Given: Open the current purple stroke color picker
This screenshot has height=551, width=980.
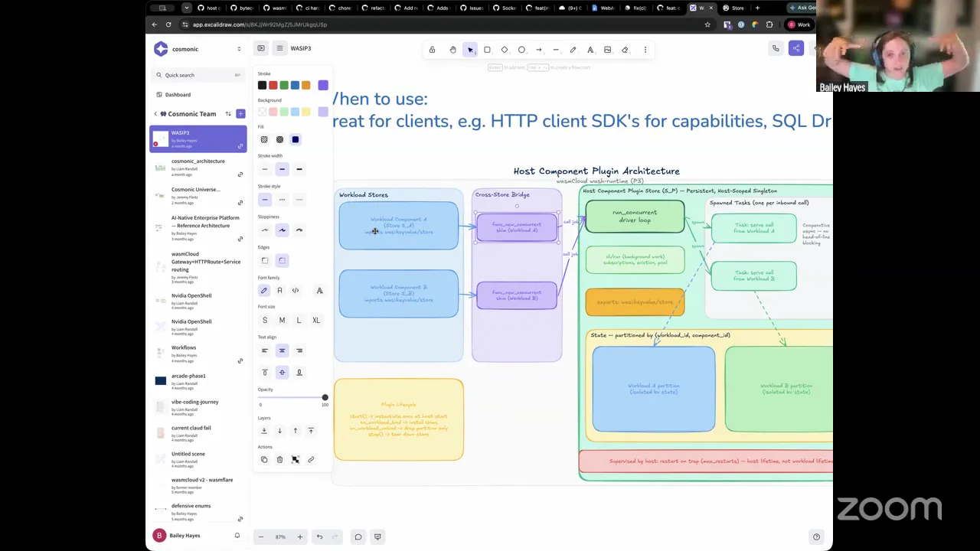Looking at the screenshot, I should 323,85.
